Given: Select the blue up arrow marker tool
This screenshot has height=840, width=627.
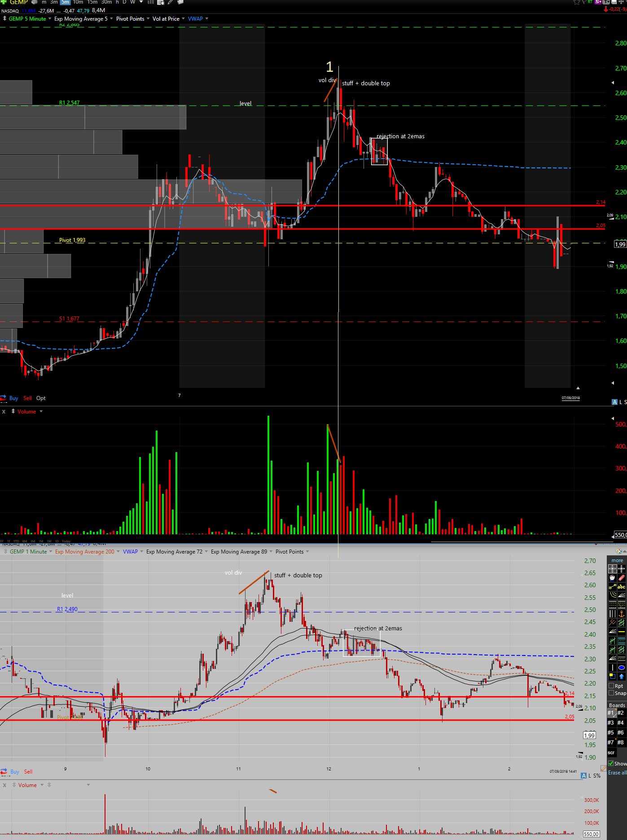Looking at the screenshot, I should (x=622, y=676).
